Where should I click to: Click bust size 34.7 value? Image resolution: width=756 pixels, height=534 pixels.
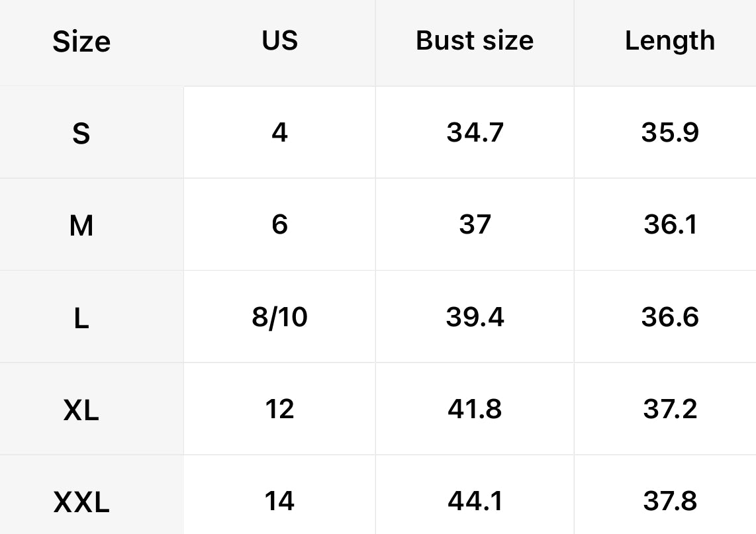tap(475, 133)
